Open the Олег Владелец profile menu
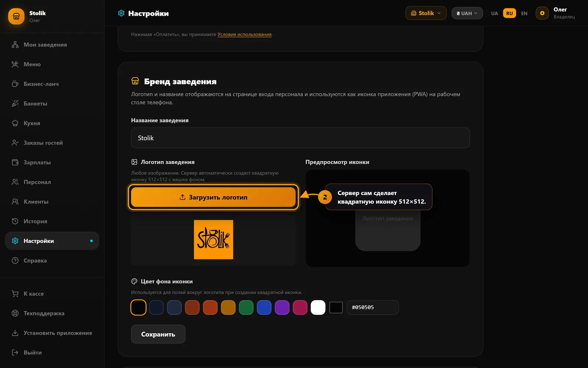The width and height of the screenshot is (588, 368). coord(556,13)
